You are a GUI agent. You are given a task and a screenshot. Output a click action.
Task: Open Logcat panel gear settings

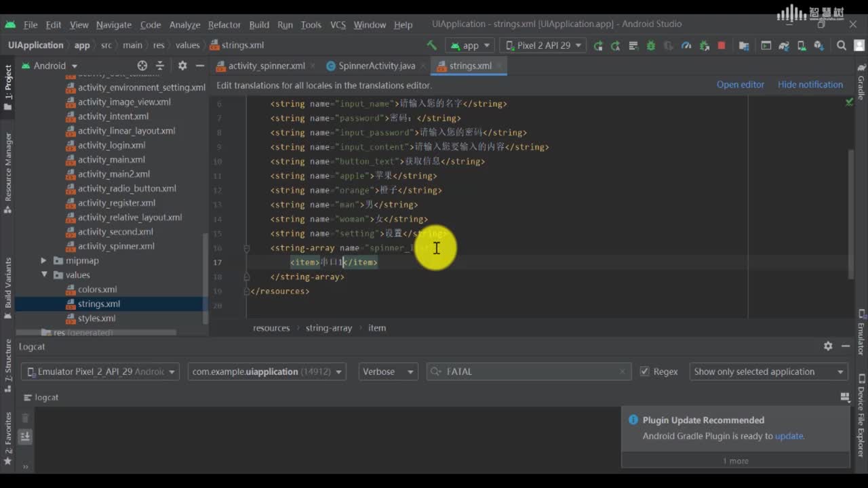coord(828,346)
